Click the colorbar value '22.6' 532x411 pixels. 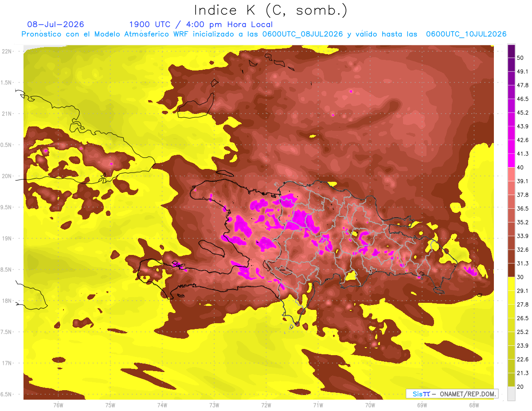coord(522,360)
